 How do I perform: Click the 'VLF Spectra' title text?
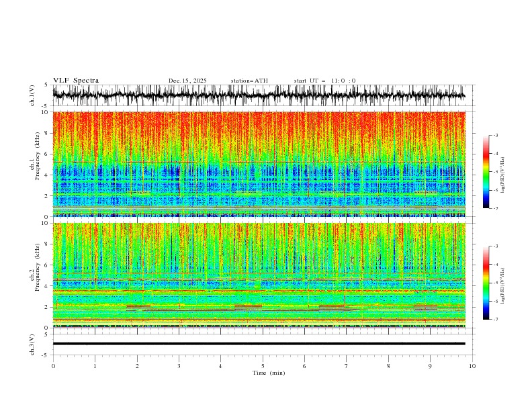point(76,81)
